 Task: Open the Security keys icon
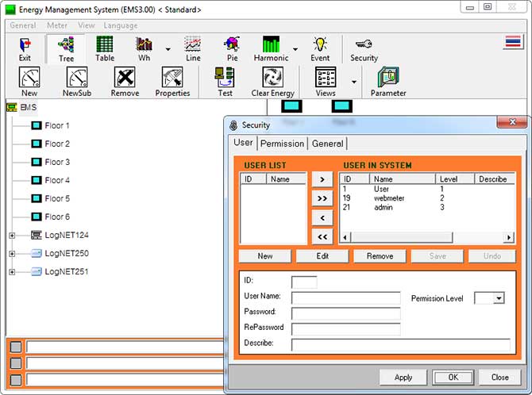364,44
